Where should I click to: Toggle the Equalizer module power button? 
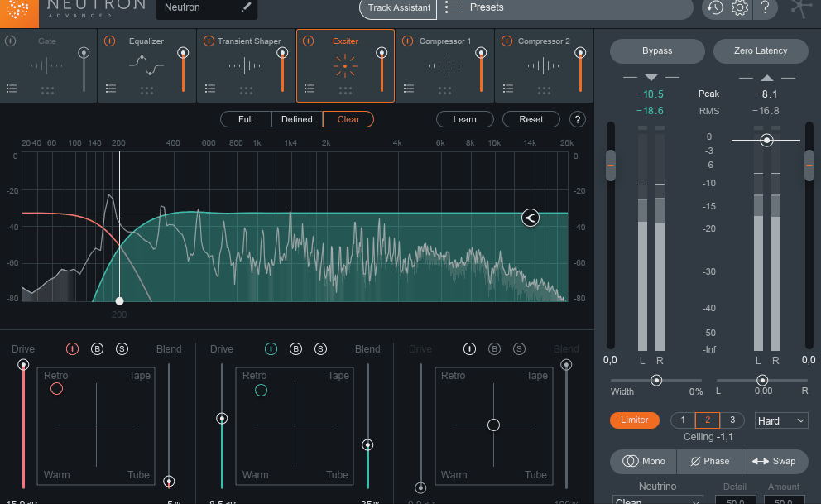pos(109,41)
